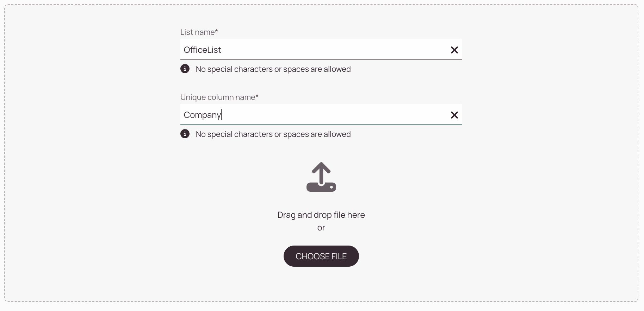Click the OfficeList text in the field
This screenshot has height=311, width=644.
point(203,50)
